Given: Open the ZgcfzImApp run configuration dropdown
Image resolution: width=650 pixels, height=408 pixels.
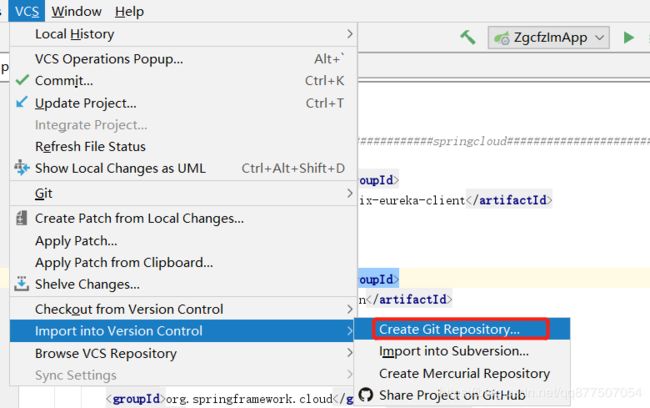Looking at the screenshot, I should [x=548, y=37].
